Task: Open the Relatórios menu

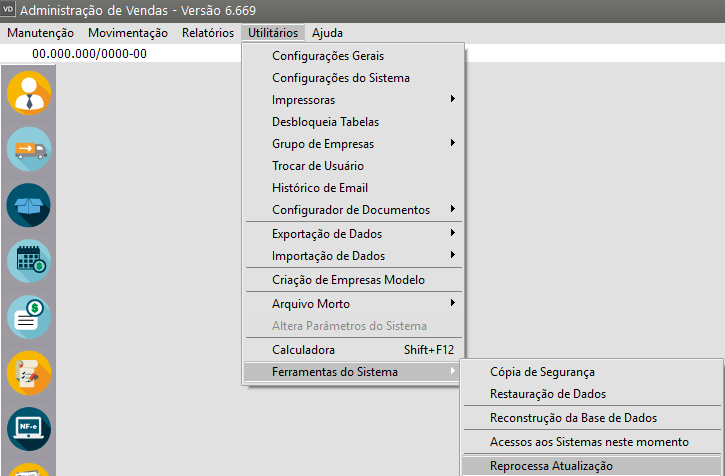Action: point(208,33)
